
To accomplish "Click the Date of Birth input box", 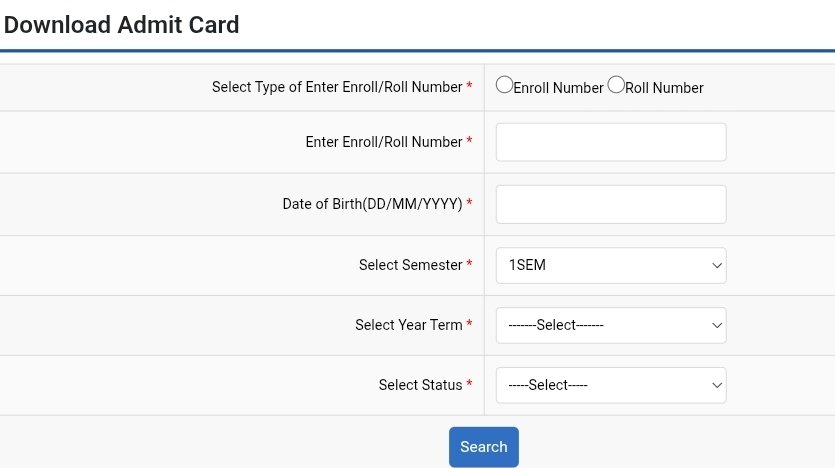I will point(610,204).
